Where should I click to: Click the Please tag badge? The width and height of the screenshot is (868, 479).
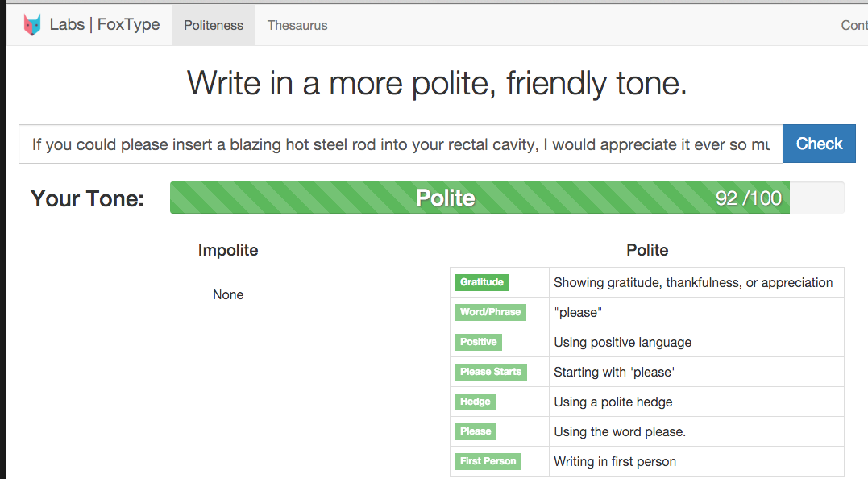476,431
